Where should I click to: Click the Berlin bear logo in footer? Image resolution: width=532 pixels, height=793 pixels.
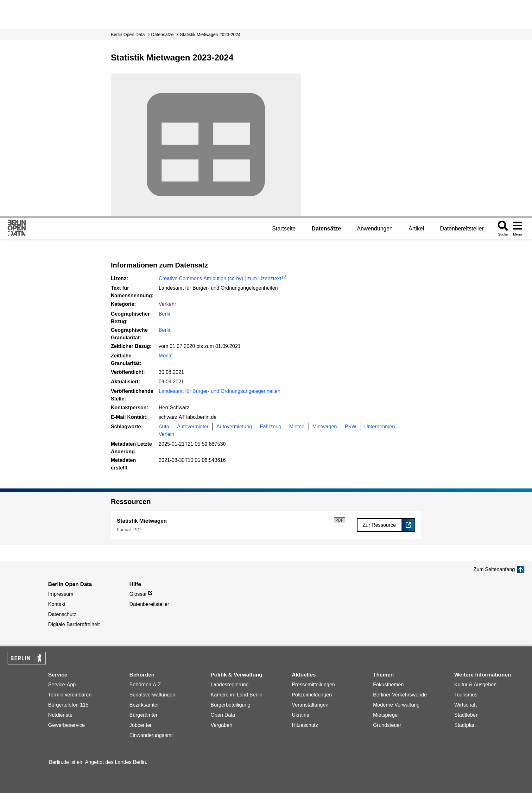(x=27, y=658)
